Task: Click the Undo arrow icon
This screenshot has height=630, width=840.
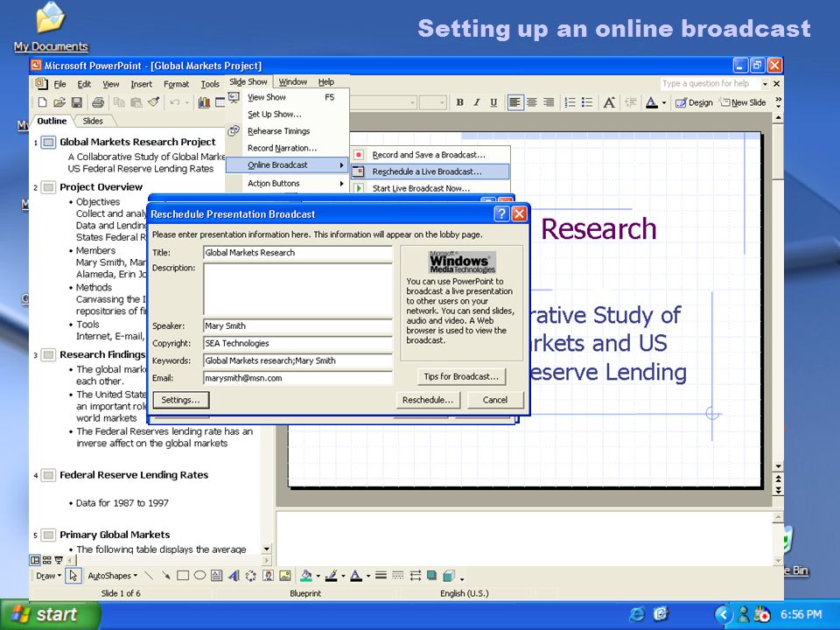Action: click(x=175, y=102)
